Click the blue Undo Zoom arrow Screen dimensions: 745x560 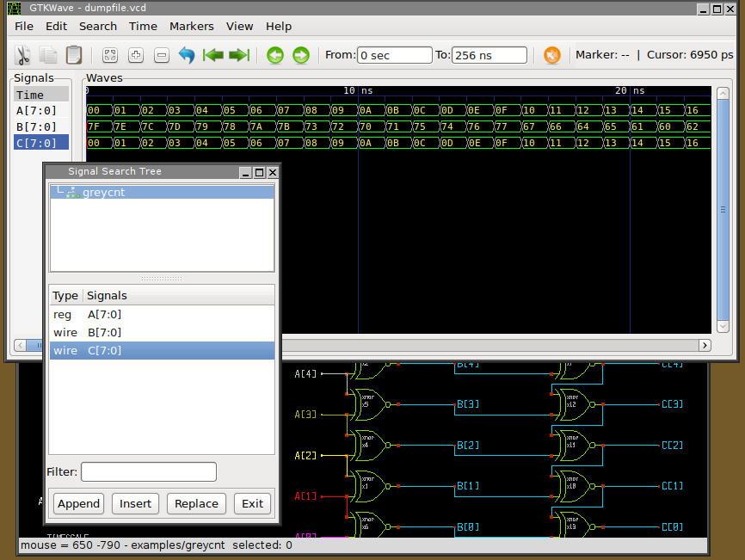point(187,55)
